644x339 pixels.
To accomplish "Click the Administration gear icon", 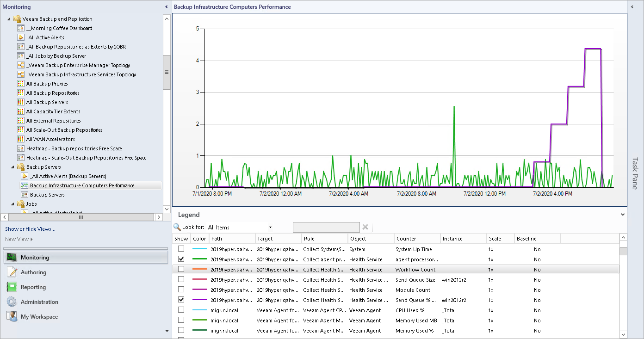I will 12,302.
